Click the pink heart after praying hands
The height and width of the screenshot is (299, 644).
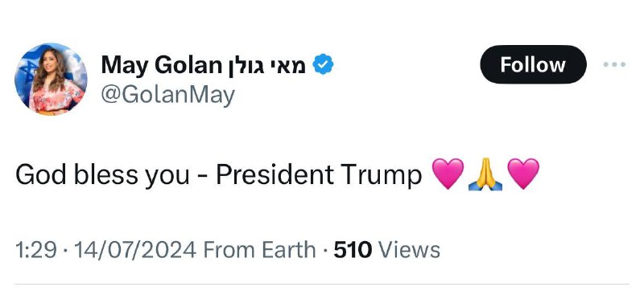point(522,174)
